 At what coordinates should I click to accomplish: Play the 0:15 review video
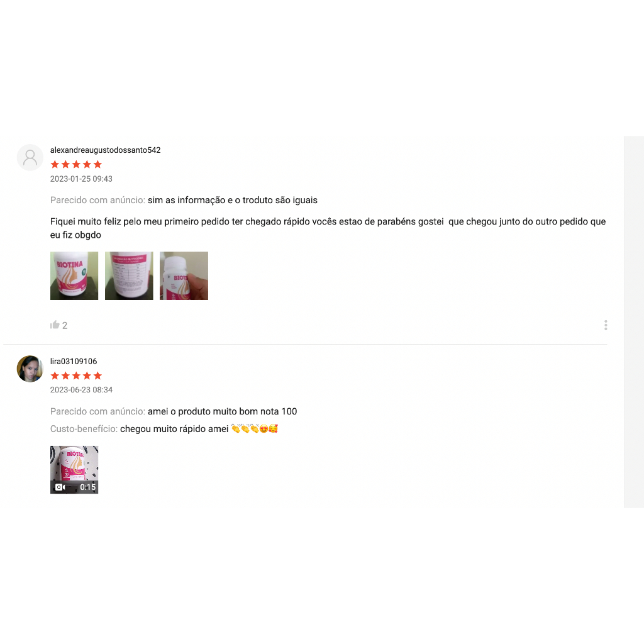(x=74, y=469)
